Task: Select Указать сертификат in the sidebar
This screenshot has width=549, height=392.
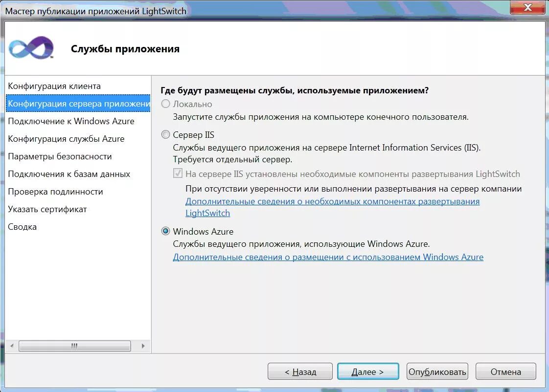Action: coord(47,209)
